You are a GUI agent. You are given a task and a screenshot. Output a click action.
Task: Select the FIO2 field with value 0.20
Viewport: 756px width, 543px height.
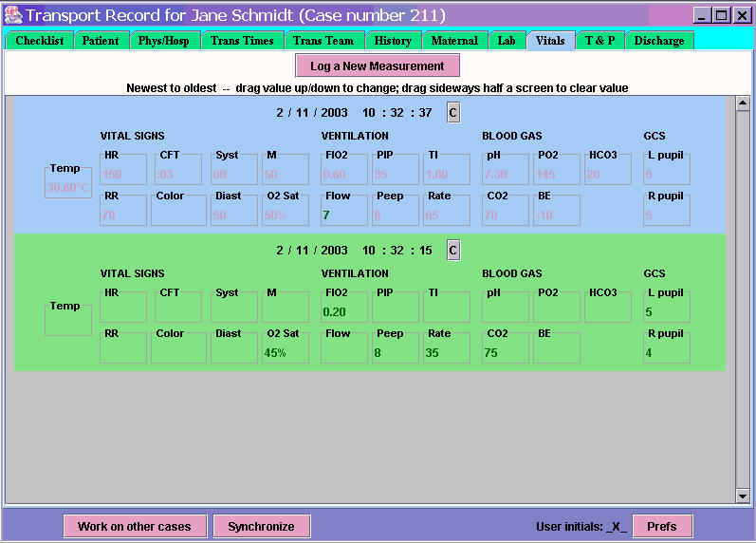point(344,308)
